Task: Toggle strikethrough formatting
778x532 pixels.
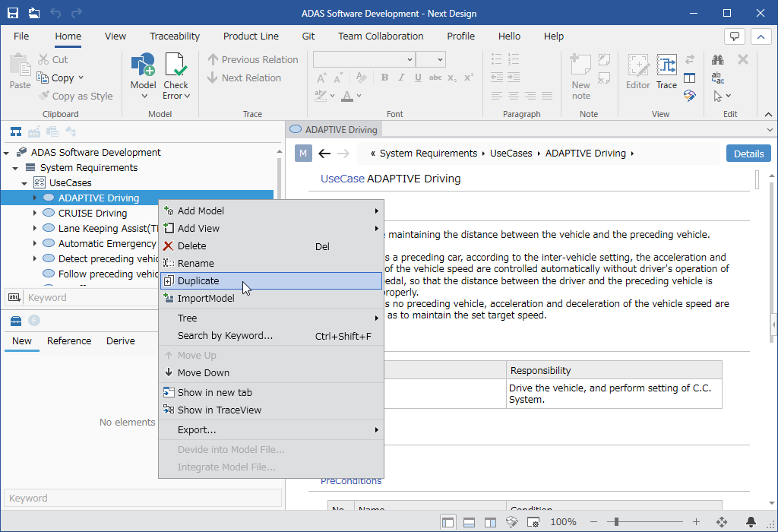Action: click(435, 78)
